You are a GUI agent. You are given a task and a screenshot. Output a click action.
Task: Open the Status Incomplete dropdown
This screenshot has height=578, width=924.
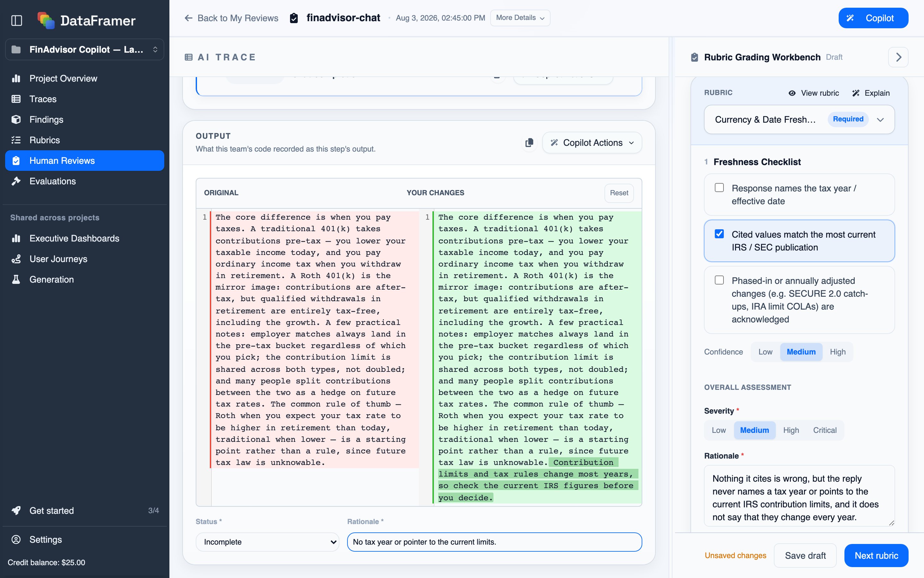coord(267,542)
